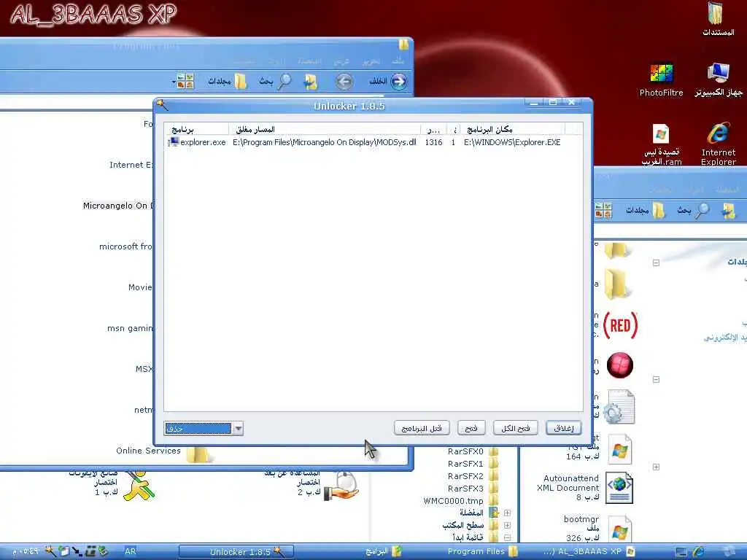Select the locked path MODSys.dll cell
This screenshot has width=747, height=560.
[x=325, y=142]
